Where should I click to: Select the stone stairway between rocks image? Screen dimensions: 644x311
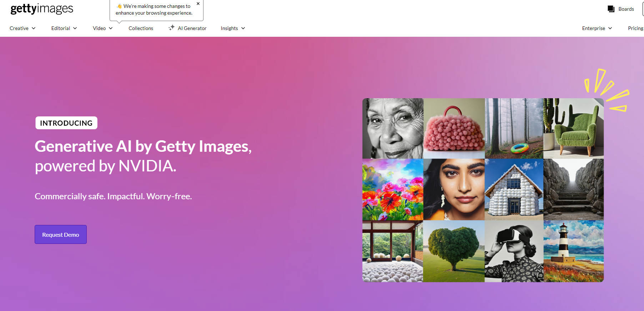[x=574, y=190]
